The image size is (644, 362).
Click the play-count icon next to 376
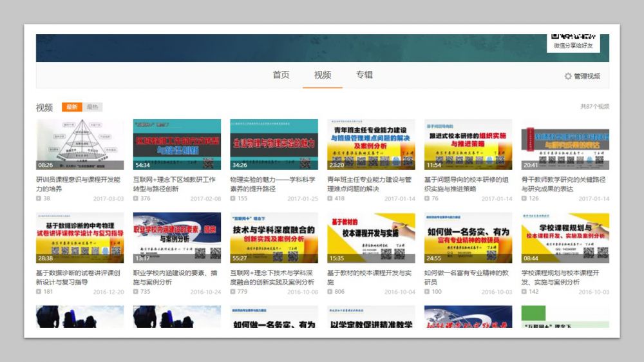pyautogui.click(x=136, y=198)
